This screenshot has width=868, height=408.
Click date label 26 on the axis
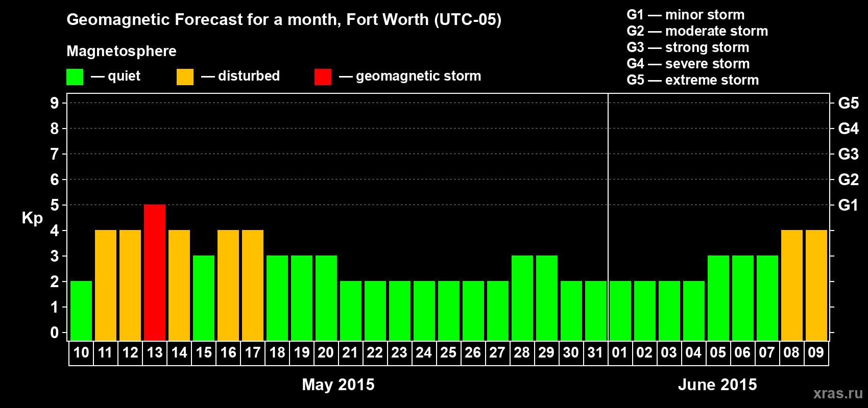473,352
